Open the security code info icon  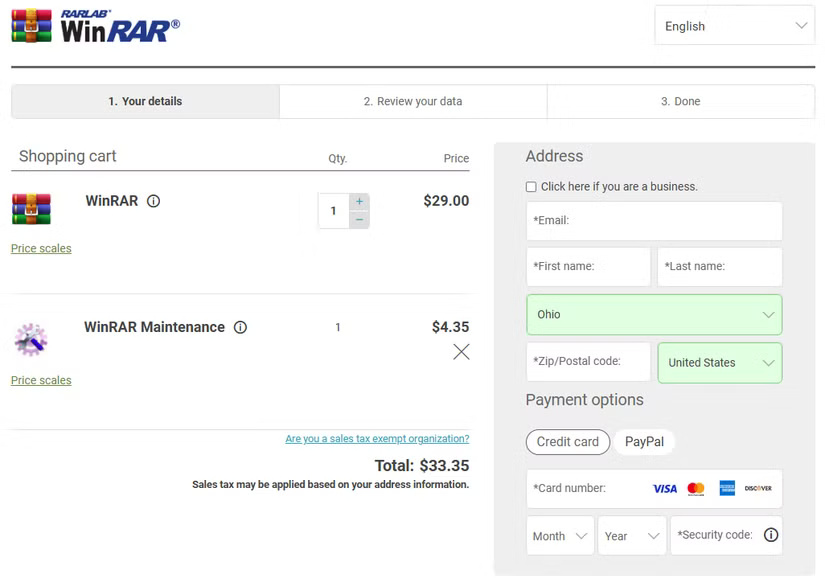(769, 535)
